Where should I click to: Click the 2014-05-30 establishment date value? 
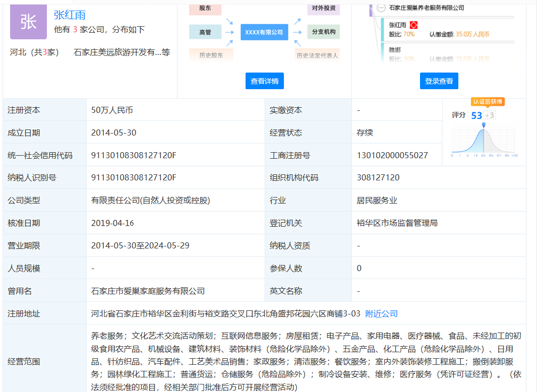[x=113, y=133]
